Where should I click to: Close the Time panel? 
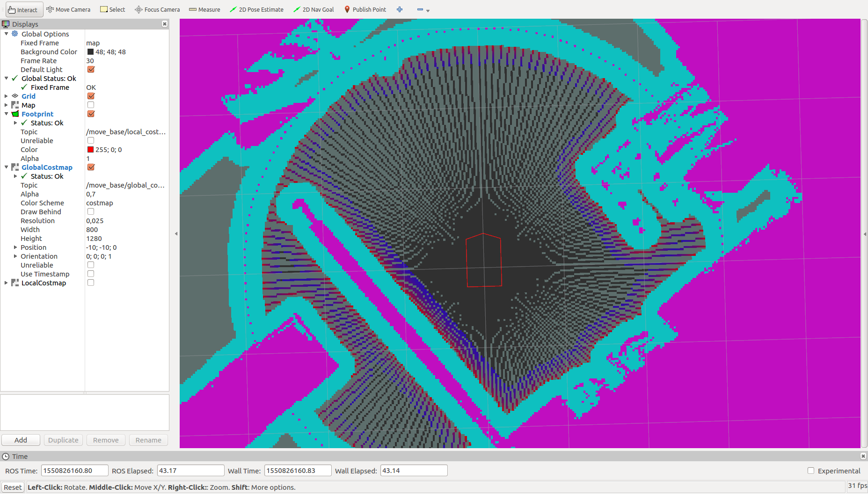point(863,456)
